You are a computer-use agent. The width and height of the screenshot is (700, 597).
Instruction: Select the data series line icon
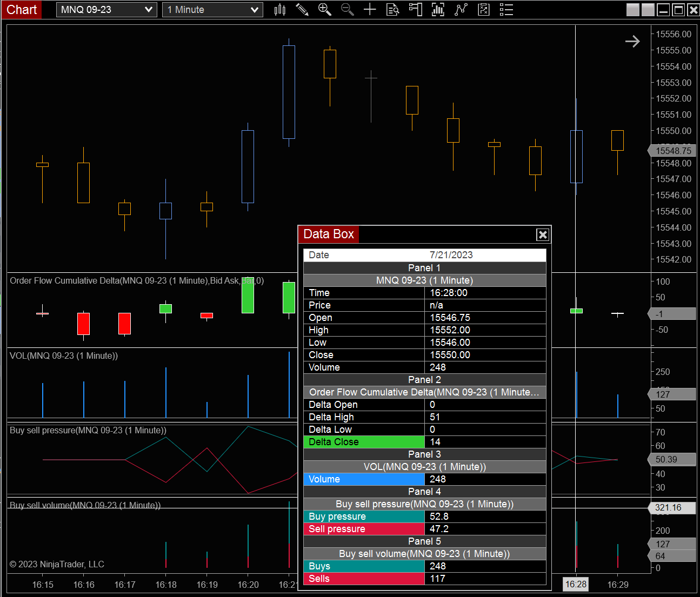click(461, 9)
